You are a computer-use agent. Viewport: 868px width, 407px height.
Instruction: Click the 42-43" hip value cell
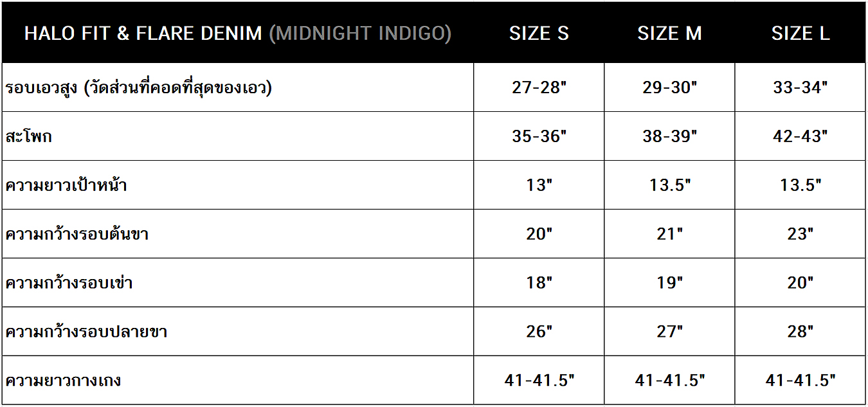[x=800, y=136]
